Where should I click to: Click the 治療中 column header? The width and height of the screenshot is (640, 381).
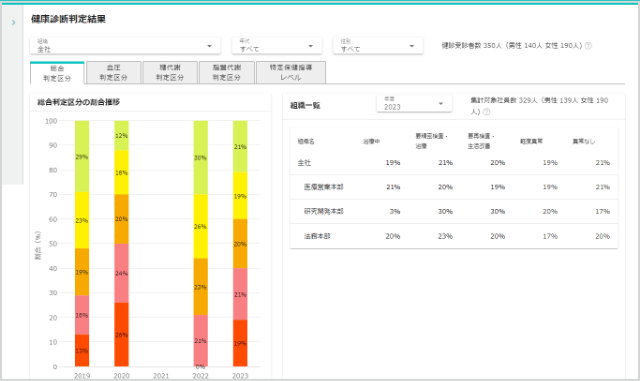click(371, 141)
